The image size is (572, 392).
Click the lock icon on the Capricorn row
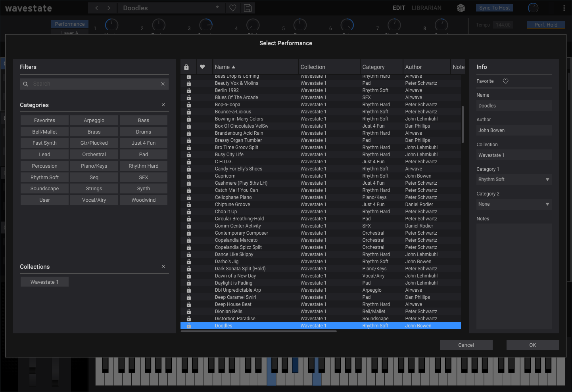(x=189, y=176)
